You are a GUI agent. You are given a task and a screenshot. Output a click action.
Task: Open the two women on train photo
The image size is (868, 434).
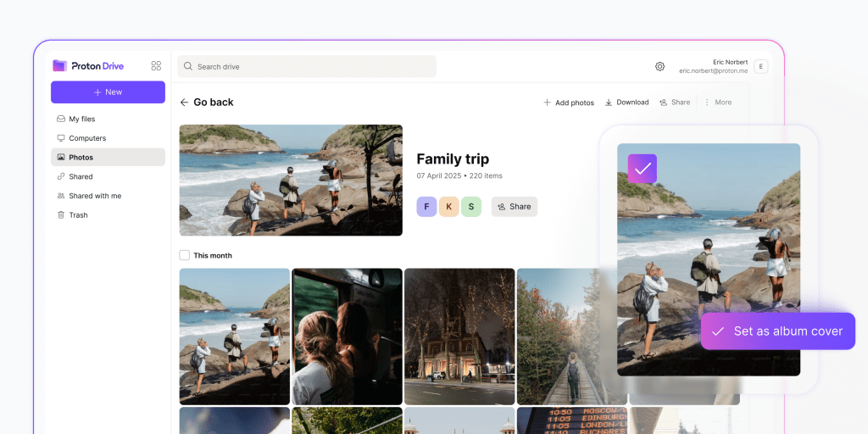pos(347,337)
